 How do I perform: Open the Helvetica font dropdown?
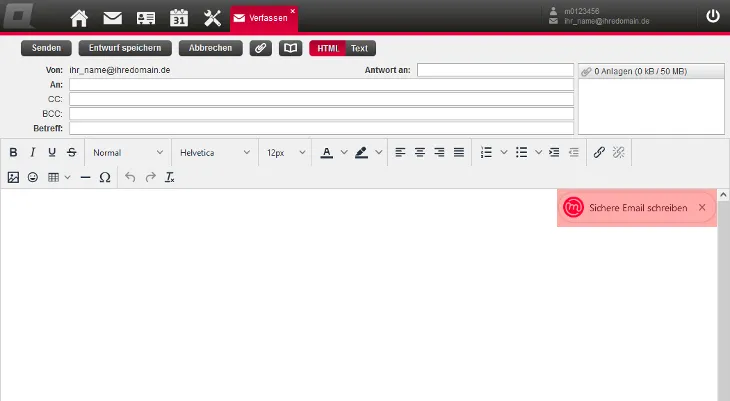click(x=215, y=152)
